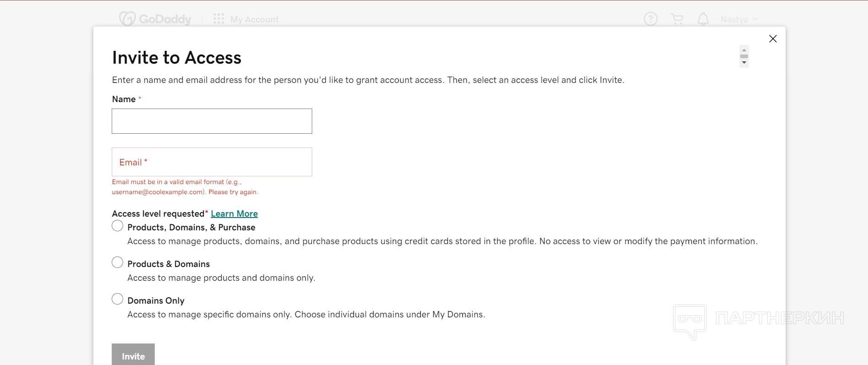Click the GoDaddy logo icon
Image resolution: width=868 pixels, height=365 pixels.
tap(127, 19)
